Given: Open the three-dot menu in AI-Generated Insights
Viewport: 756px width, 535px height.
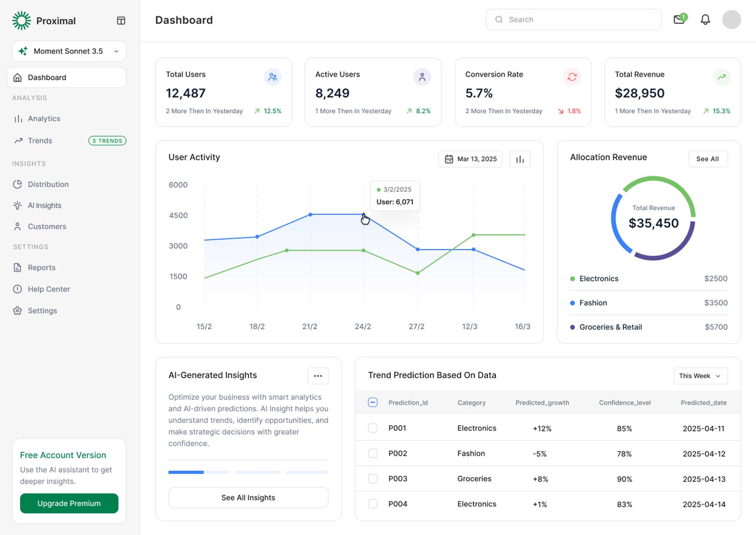Looking at the screenshot, I should click(318, 376).
